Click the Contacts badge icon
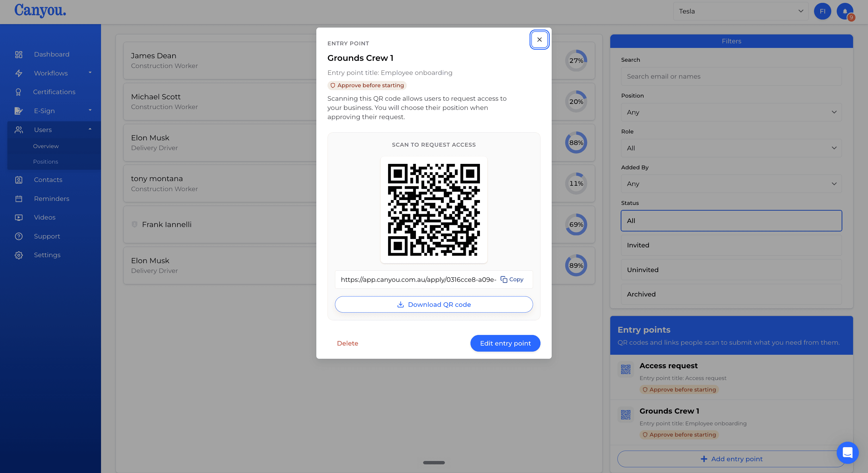 (x=19, y=180)
